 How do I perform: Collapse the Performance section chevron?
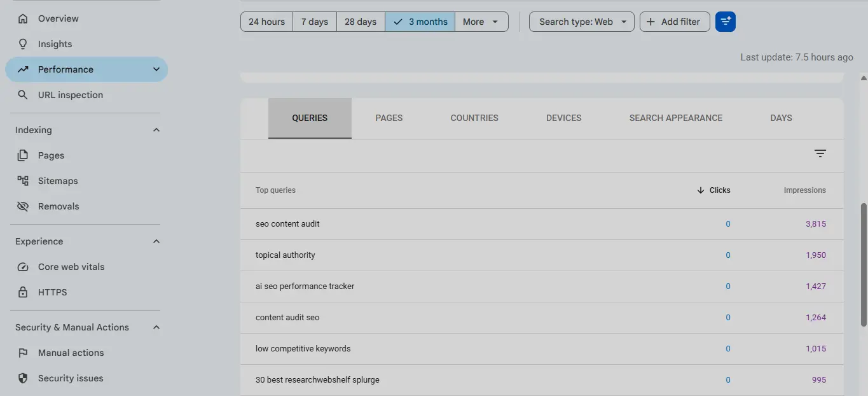pyautogui.click(x=156, y=69)
